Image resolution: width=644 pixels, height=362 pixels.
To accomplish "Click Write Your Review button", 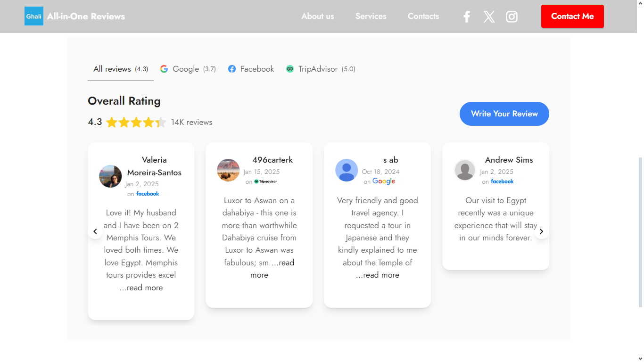I will 504,114.
